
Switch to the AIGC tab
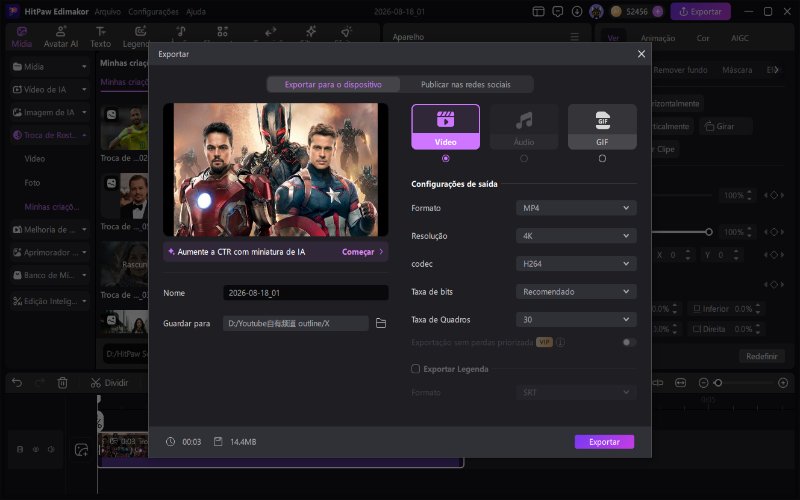(x=740, y=38)
